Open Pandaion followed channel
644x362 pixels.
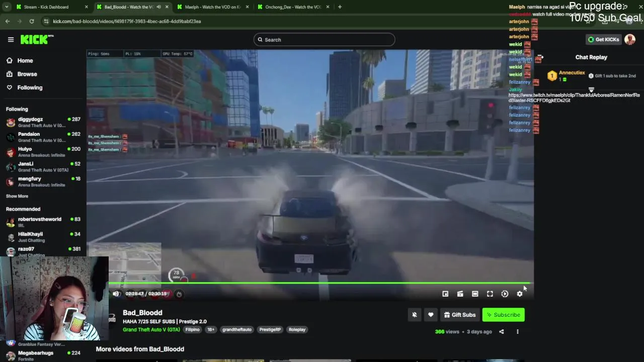point(43,137)
